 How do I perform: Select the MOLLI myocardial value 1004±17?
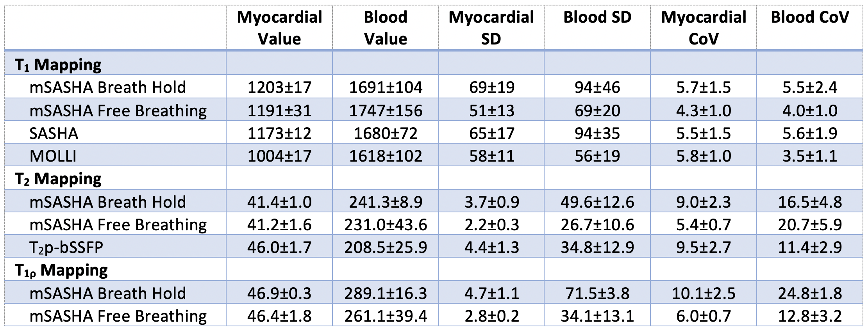pos(279,156)
